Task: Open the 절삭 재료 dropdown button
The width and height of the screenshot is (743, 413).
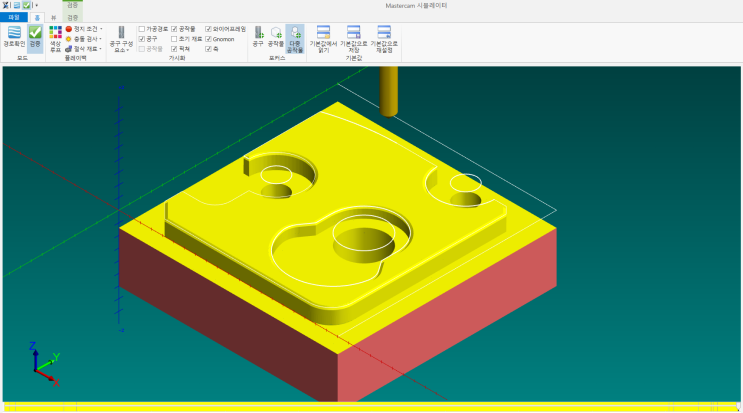Action: pos(86,49)
